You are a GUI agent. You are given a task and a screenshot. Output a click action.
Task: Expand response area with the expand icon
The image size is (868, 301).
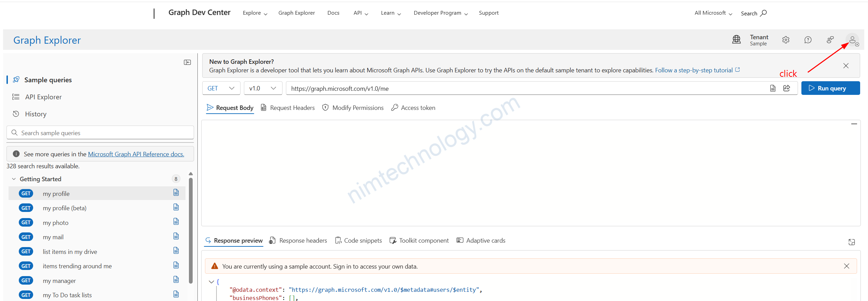point(852,242)
